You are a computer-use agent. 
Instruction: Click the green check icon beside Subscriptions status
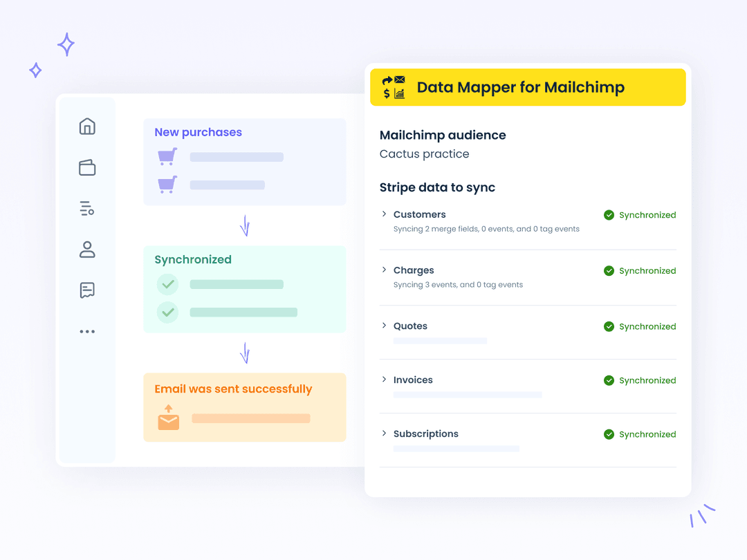tap(609, 433)
